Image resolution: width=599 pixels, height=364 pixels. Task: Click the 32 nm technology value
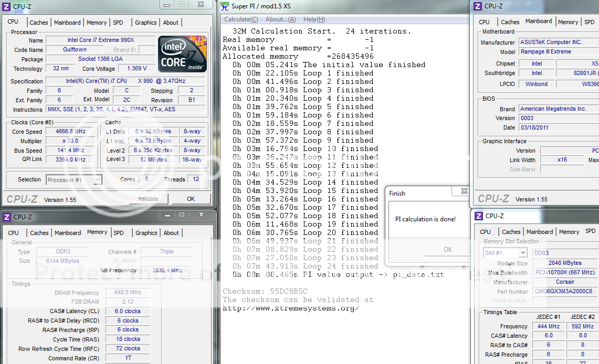coord(61,69)
